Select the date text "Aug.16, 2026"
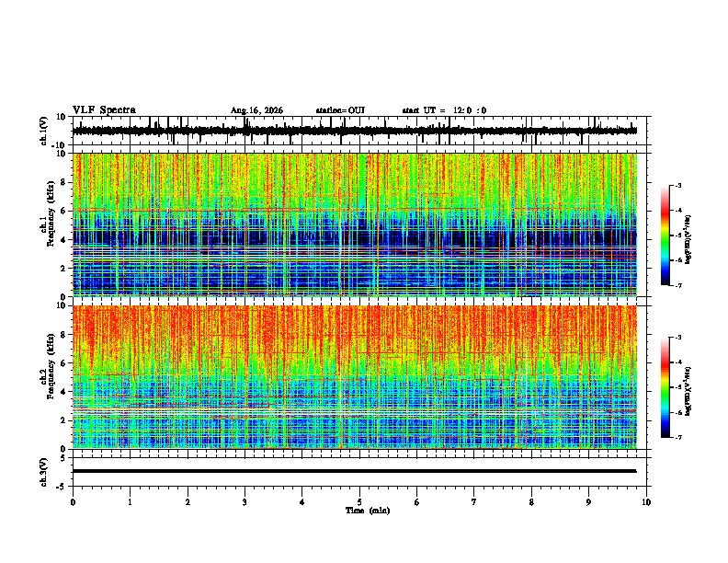This screenshot has height=563, width=728. (256, 110)
